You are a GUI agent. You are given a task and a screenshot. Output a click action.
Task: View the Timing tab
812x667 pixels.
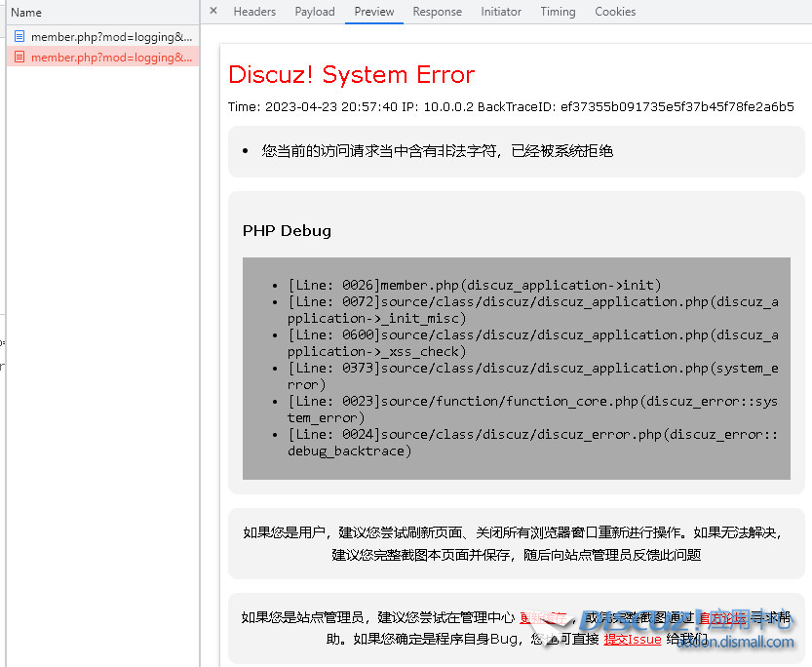[x=558, y=12]
